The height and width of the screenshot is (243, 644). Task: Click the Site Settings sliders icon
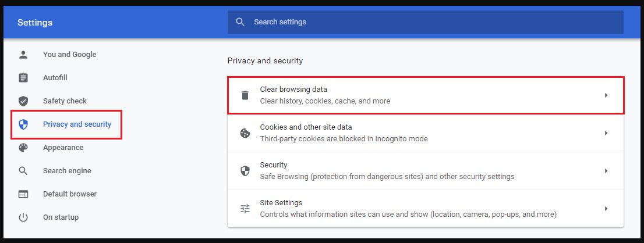point(245,209)
